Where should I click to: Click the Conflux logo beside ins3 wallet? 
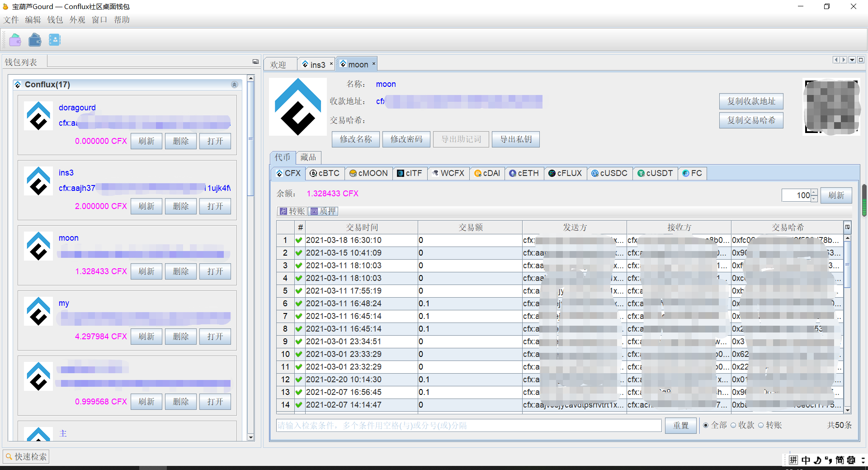tap(38, 181)
